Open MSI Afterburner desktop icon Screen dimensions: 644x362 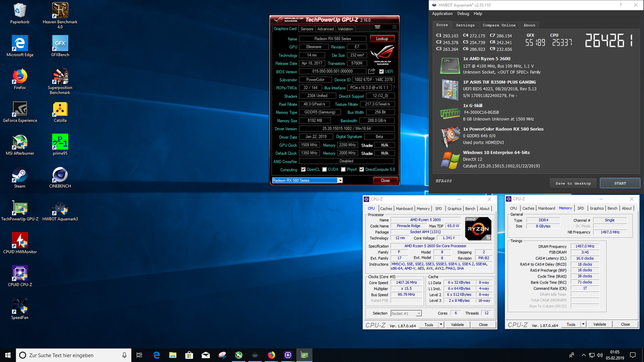tap(20, 145)
